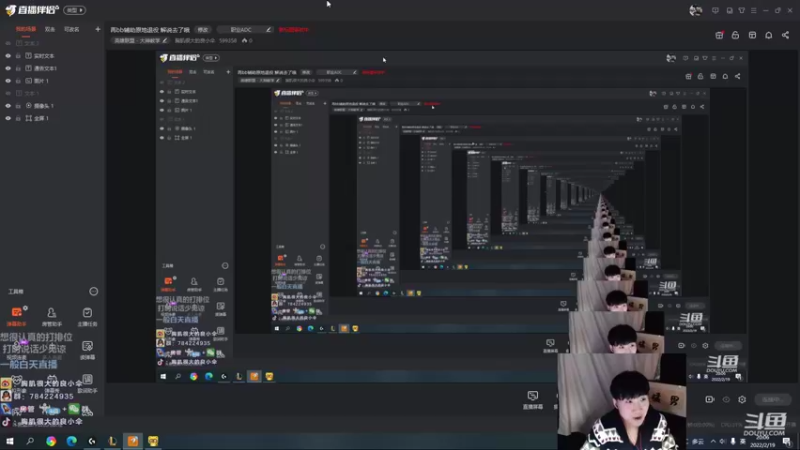Open the League of Legends taskbar icon
This screenshot has width=800, height=450.
[112, 441]
